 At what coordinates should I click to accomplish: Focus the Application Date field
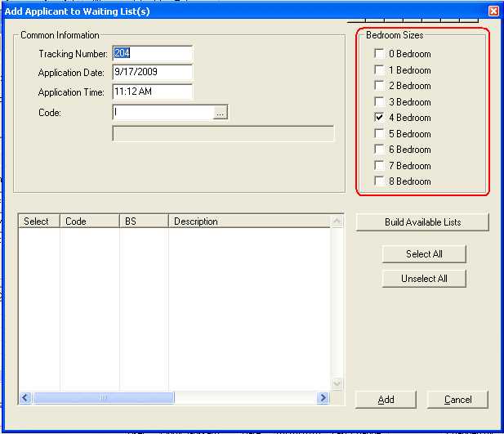[x=152, y=73]
